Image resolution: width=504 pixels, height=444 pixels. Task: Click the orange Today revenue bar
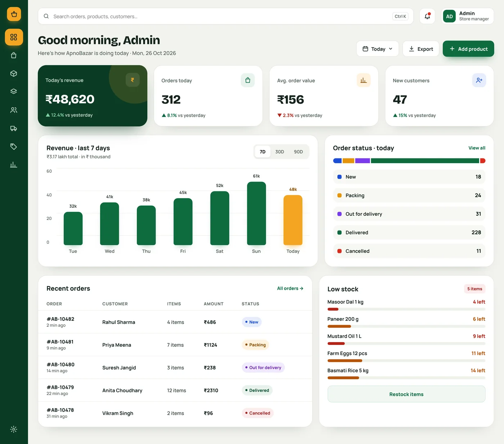coord(293,220)
